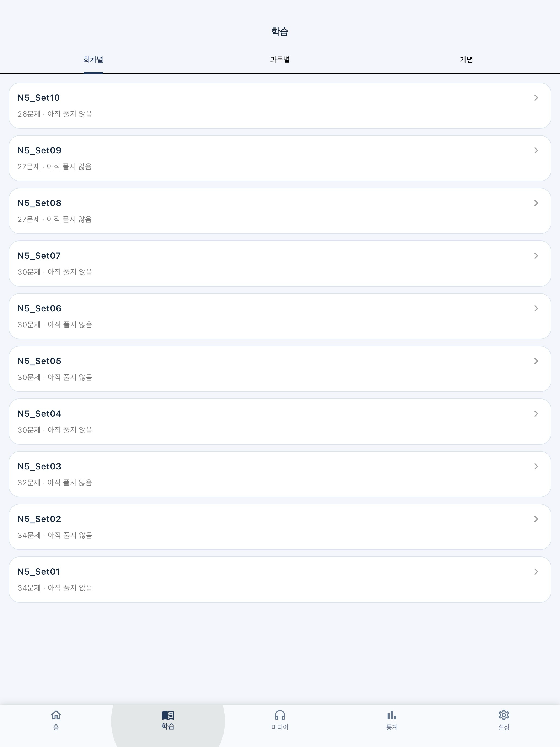Click the chevron on N5_Set09

(536, 151)
